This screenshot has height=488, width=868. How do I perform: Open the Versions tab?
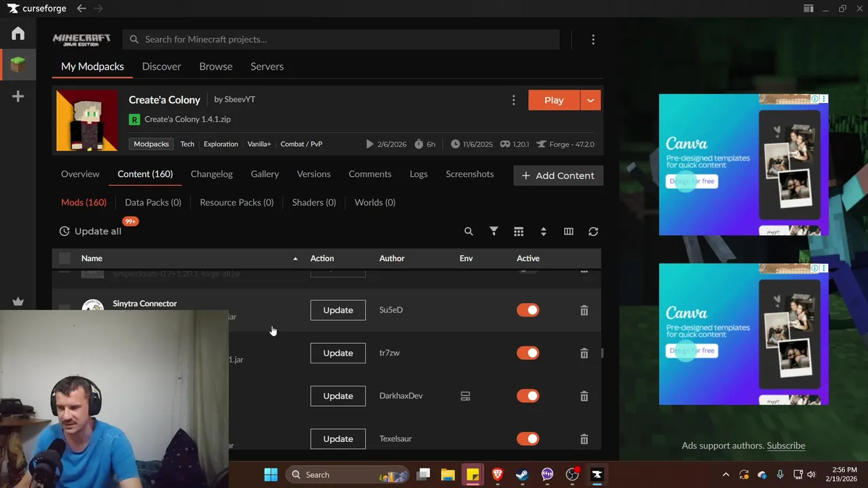313,174
